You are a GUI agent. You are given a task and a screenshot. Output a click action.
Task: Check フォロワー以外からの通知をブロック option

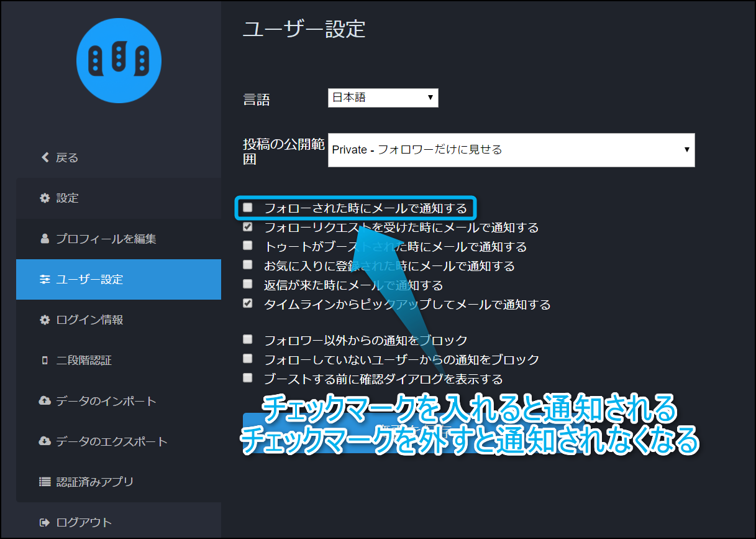(248, 339)
